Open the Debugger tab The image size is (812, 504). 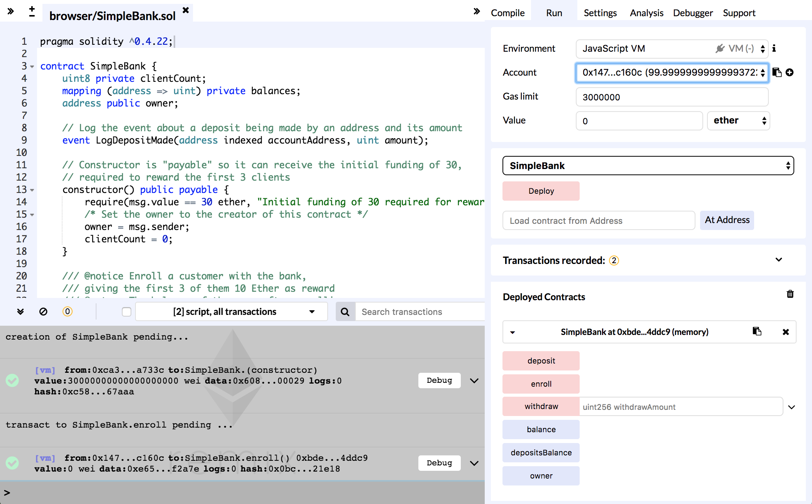click(x=692, y=13)
